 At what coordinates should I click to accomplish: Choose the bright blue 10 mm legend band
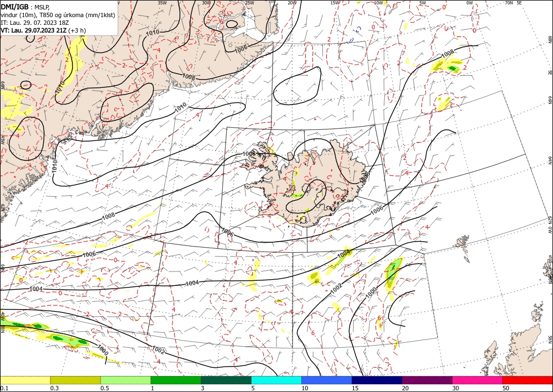pyautogui.click(x=327, y=380)
